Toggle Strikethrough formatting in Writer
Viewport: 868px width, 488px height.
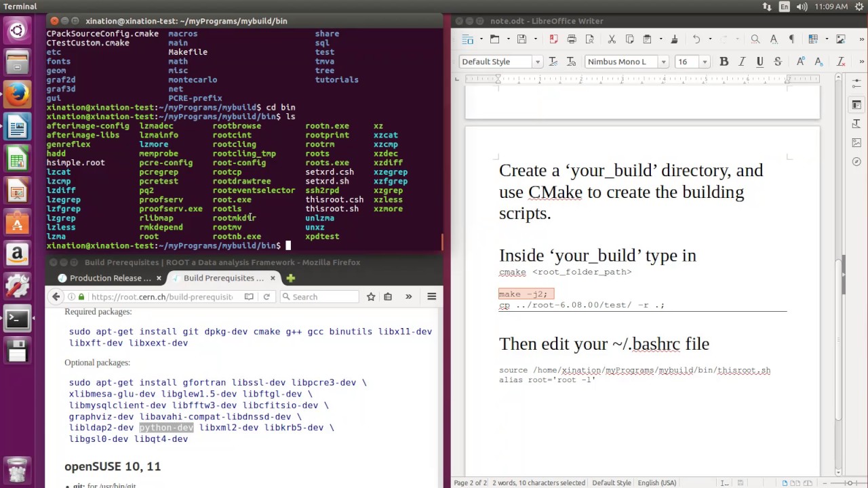(x=778, y=62)
